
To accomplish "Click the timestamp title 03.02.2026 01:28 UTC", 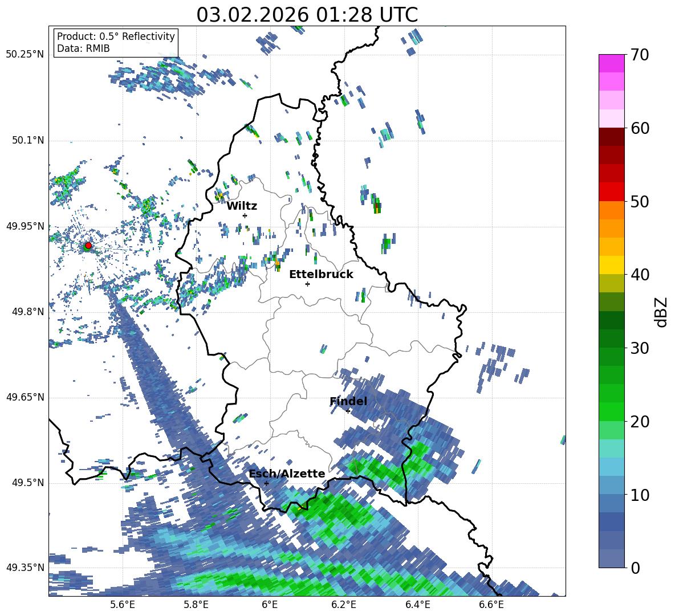I will click(307, 15).
